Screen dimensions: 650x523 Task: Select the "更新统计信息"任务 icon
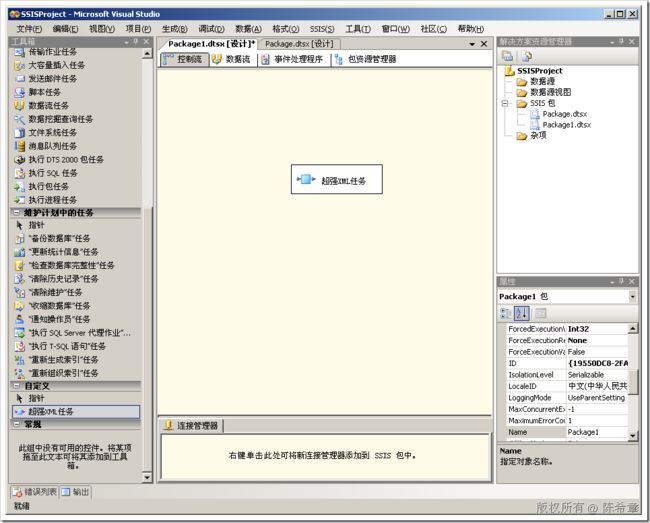click(x=19, y=252)
